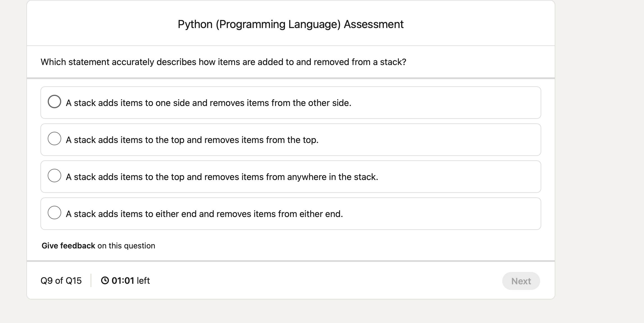
Task: Click the 01:01 time remaining text
Action: (124, 280)
